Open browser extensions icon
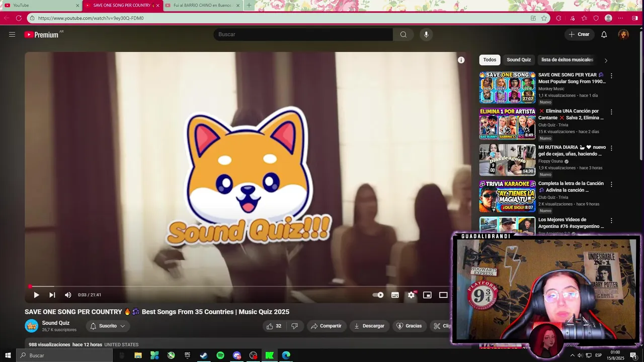The height and width of the screenshot is (362, 644). [558, 18]
